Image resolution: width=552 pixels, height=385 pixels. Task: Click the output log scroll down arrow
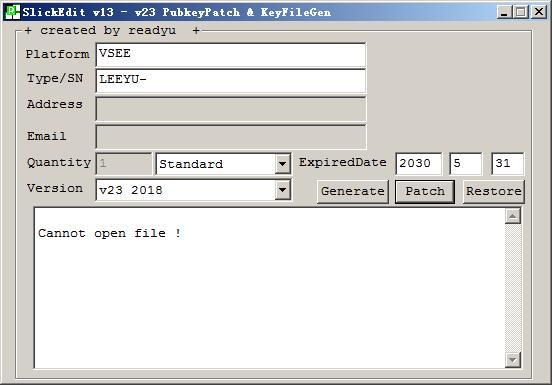click(x=513, y=360)
